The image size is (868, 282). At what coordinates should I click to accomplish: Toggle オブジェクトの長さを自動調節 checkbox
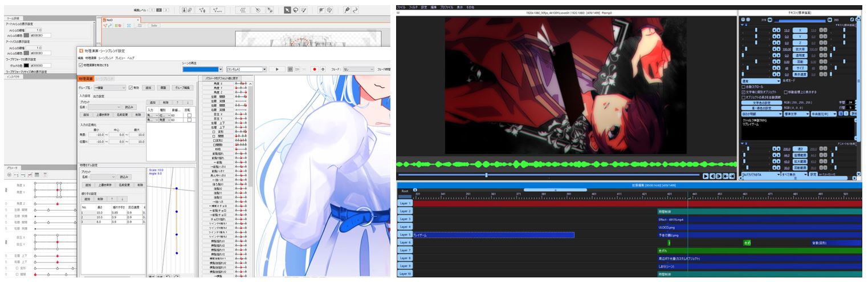pyautogui.click(x=743, y=97)
